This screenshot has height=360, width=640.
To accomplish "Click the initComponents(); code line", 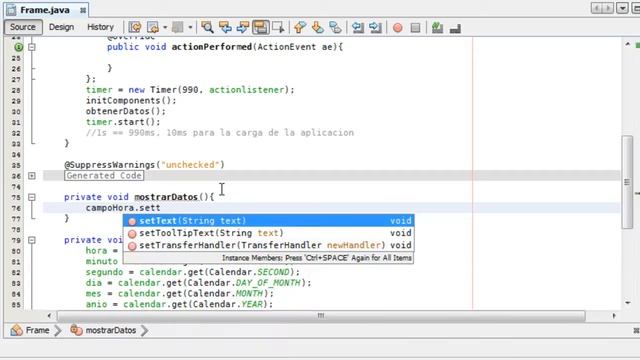I will 131,100.
